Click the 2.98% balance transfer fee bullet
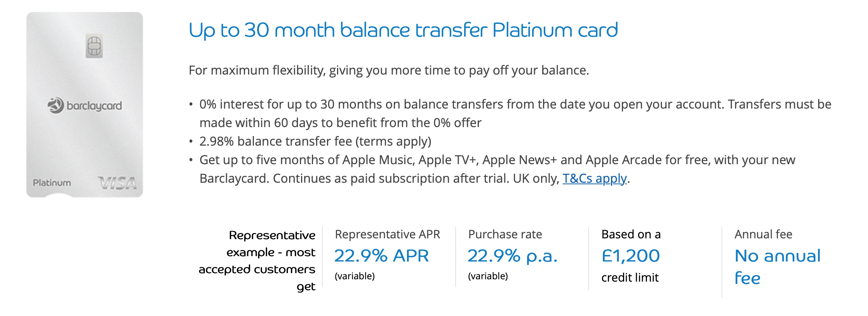 315,141
